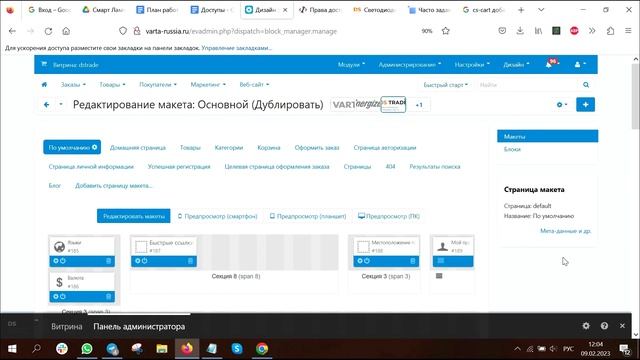This screenshot has height=360, width=640.
Task: Toggle power state of Местоположение block
Action: point(367,261)
